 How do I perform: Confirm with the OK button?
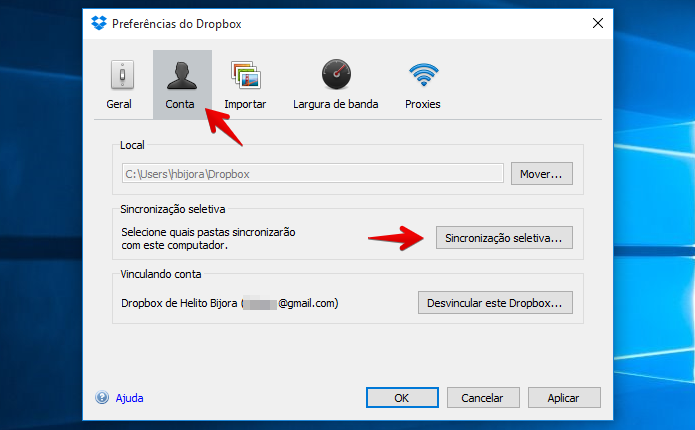pyautogui.click(x=402, y=398)
